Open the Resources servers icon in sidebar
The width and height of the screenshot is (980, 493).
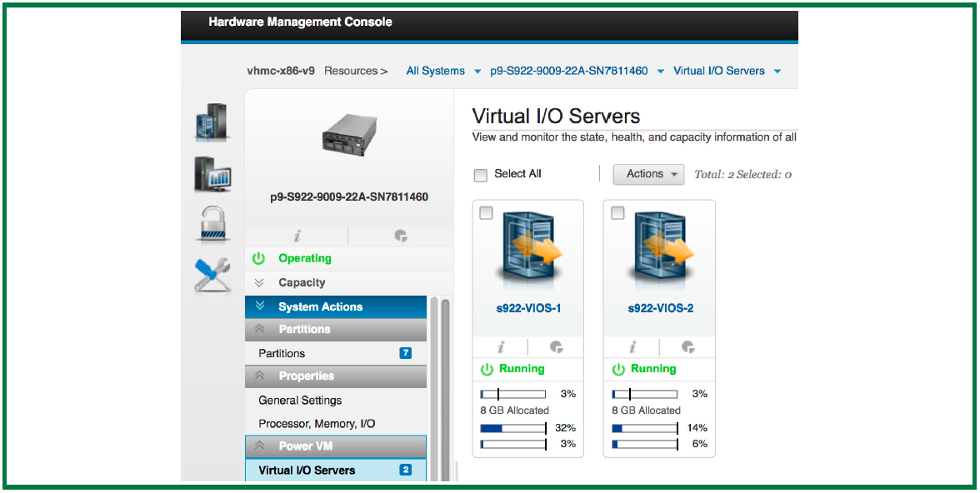click(x=212, y=123)
